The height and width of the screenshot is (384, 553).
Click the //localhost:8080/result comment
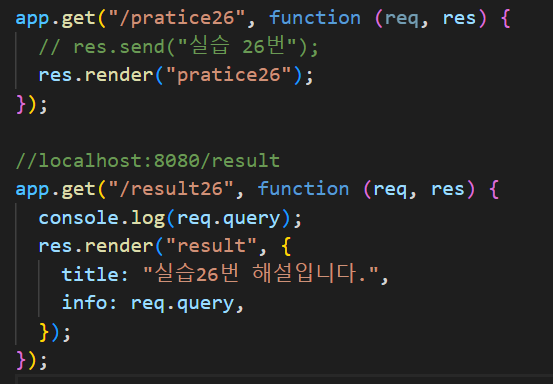(148, 161)
